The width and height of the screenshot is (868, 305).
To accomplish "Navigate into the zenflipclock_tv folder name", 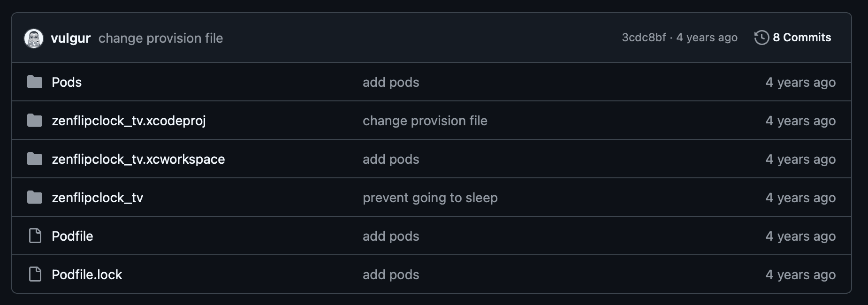I will click(98, 198).
